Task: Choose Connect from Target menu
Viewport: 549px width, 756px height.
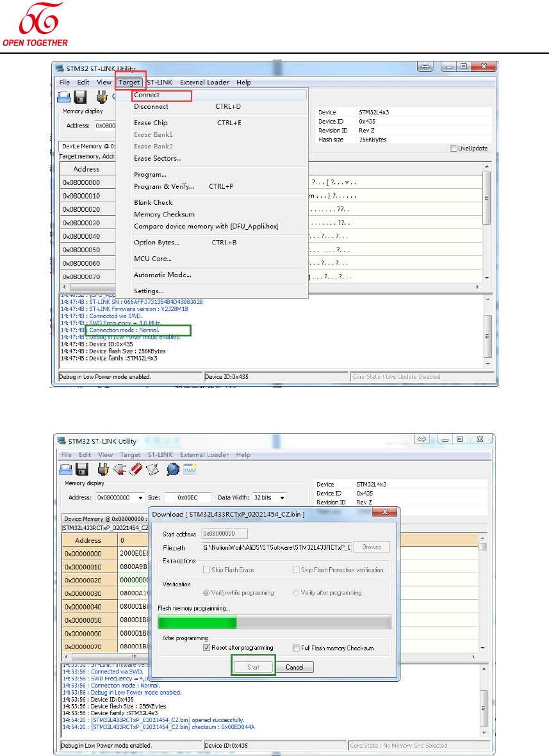Action: pyautogui.click(x=220, y=95)
